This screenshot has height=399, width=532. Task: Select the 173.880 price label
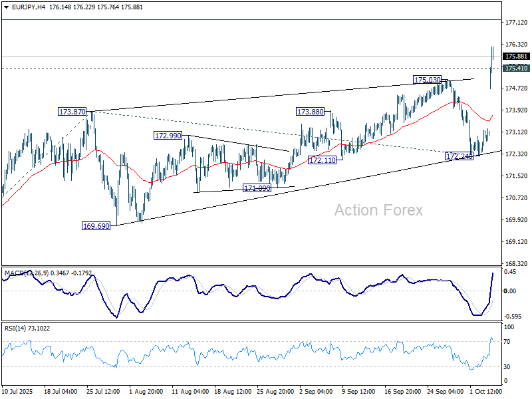click(x=310, y=112)
